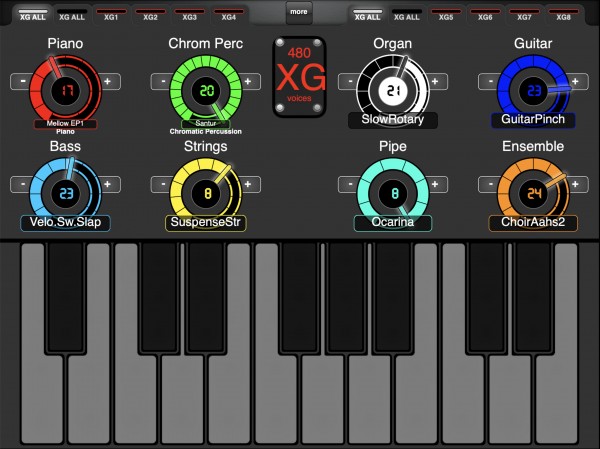Open the Ocarina voice selector
This screenshot has width=600, height=449.
point(393,223)
